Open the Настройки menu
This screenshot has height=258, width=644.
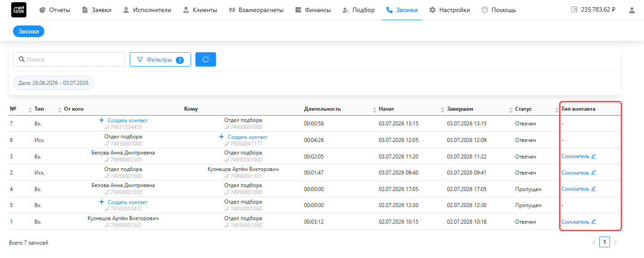click(449, 10)
